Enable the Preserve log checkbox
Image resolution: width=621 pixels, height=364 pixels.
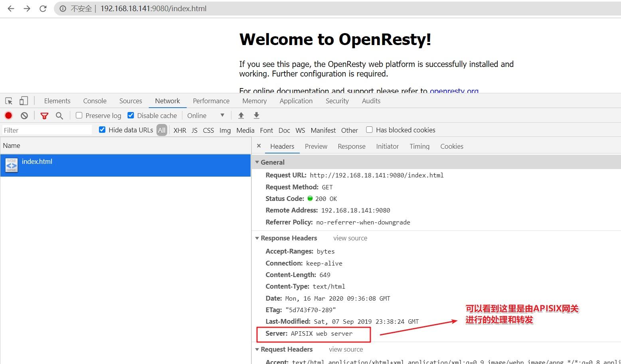point(79,115)
